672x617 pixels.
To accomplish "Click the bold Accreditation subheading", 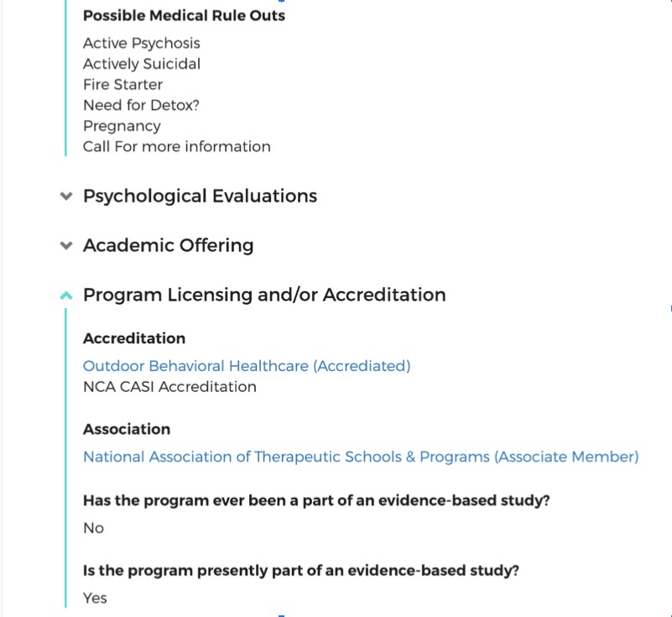I will click(x=134, y=338).
